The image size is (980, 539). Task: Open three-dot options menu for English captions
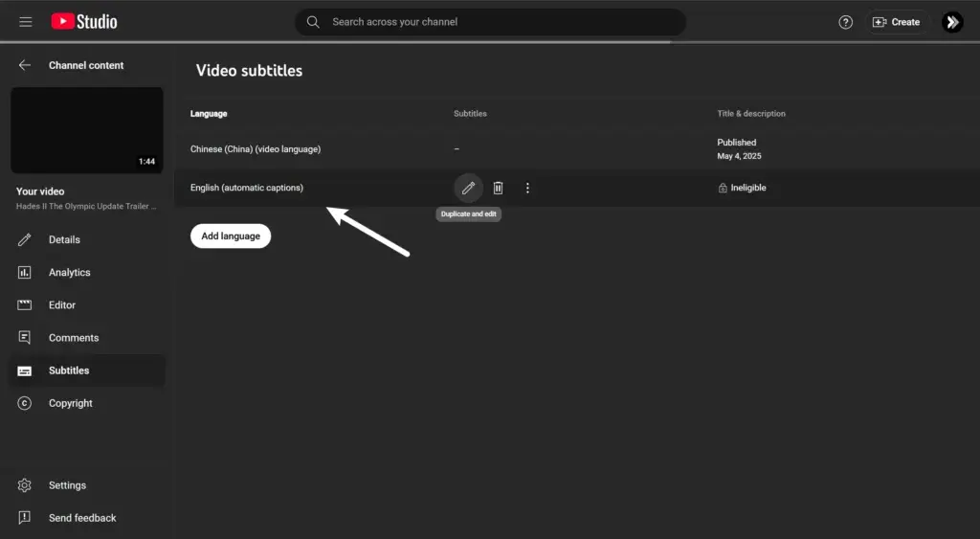tap(527, 188)
